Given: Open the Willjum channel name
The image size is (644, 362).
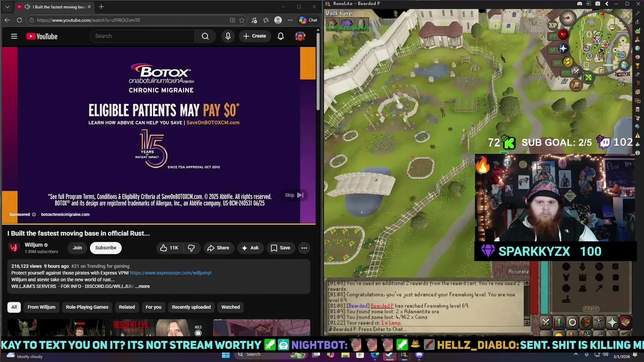Looking at the screenshot, I should coord(33,245).
